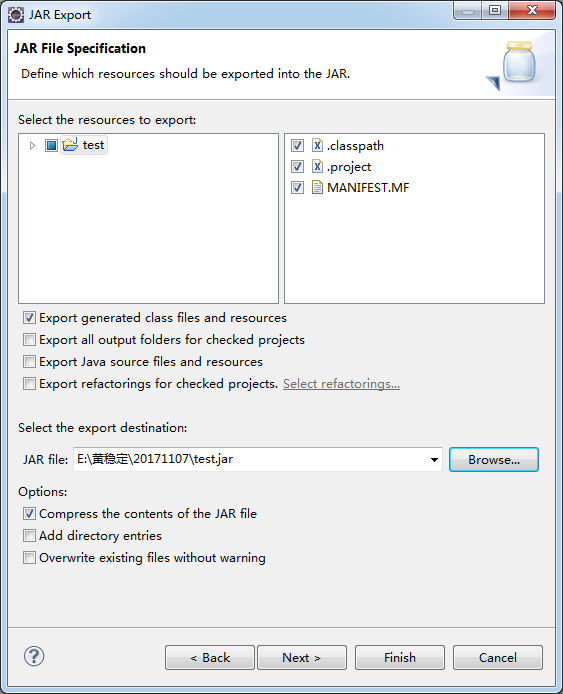This screenshot has width=563, height=694.
Task: Click the Browse button
Action: pos(494,459)
